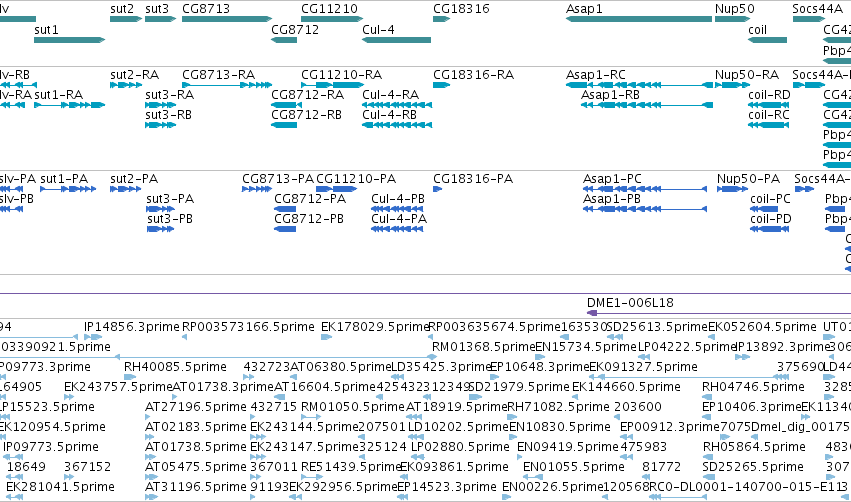Select the SD25265.5prime EST
Image resolution: width=851 pixels, height=502 pixels.
(x=707, y=478)
